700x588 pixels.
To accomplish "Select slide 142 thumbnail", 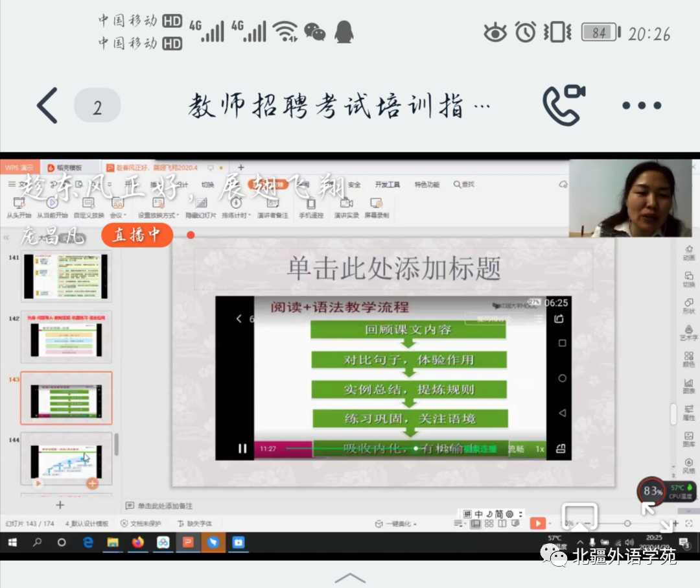I will tap(66, 337).
